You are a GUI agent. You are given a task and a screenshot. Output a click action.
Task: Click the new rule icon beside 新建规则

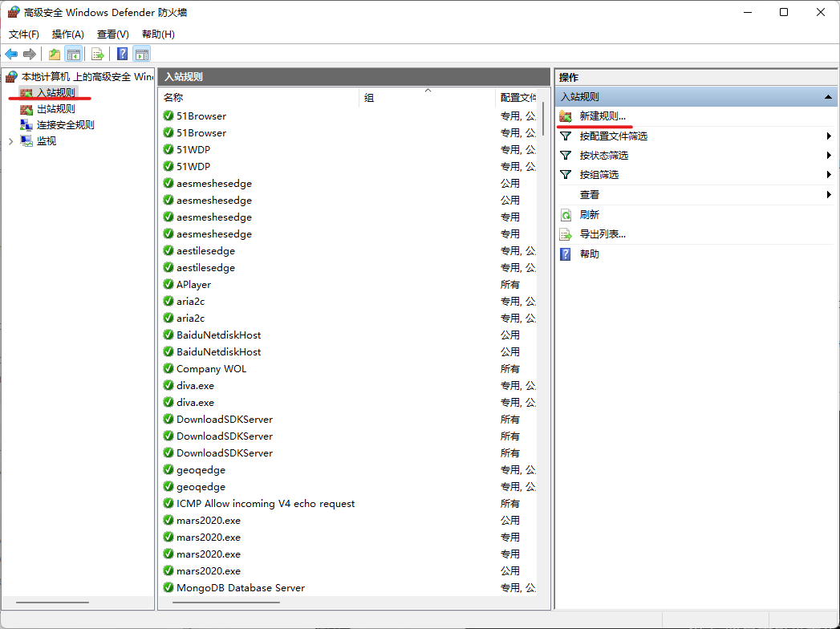coord(566,116)
